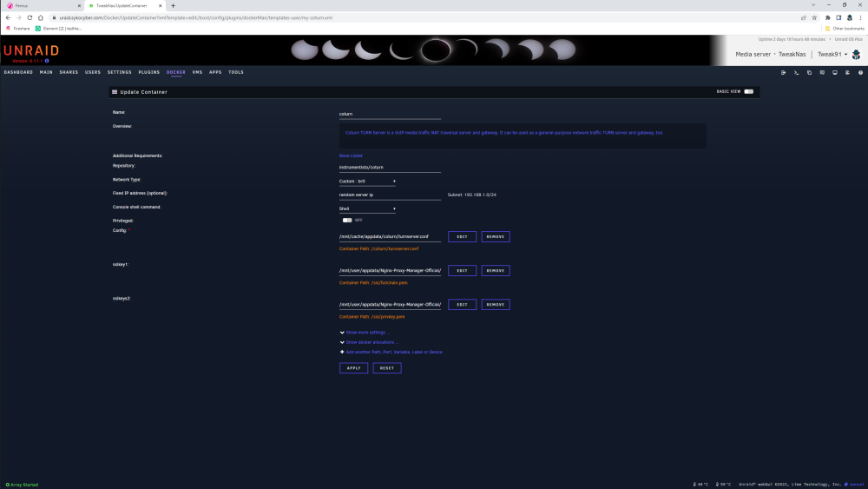The image size is (868, 489).
Task: Click the sslkey1 host path field
Action: click(390, 271)
